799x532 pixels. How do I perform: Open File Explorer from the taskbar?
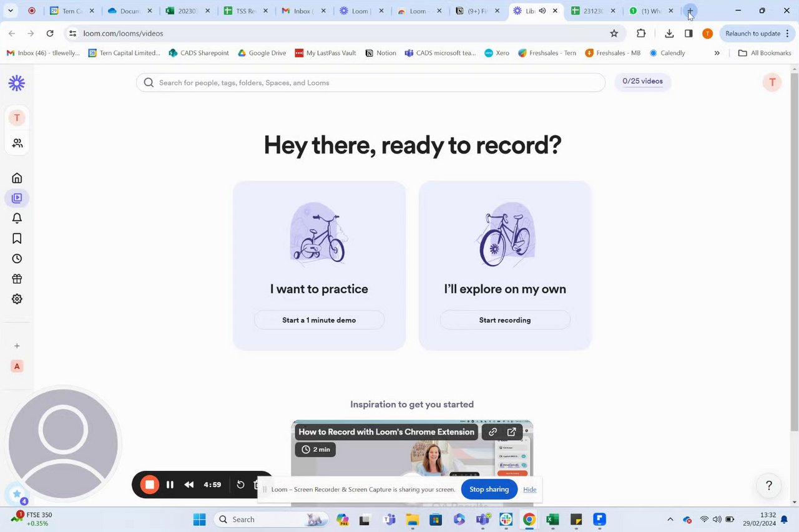tap(412, 519)
